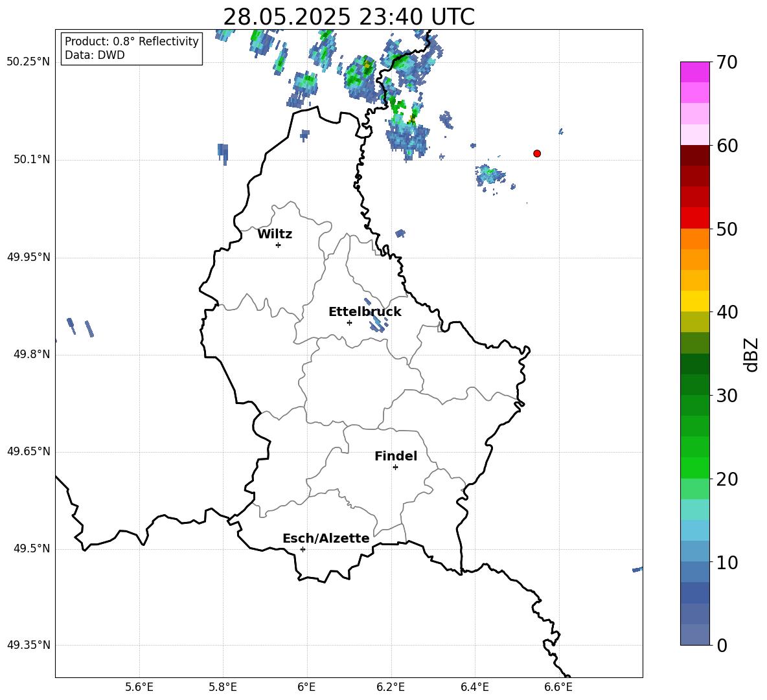Click the radar echo cluster near red dot
The width and height of the screenshot is (767, 700).
coord(490,175)
